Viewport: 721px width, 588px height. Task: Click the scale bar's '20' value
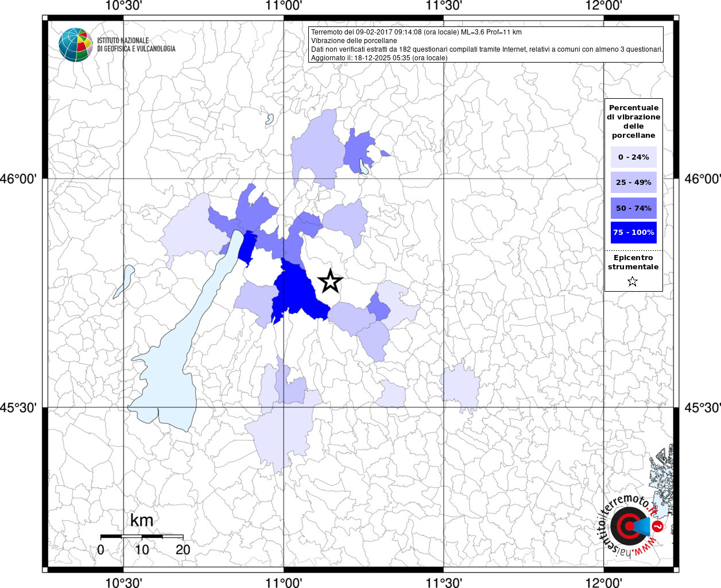(183, 550)
